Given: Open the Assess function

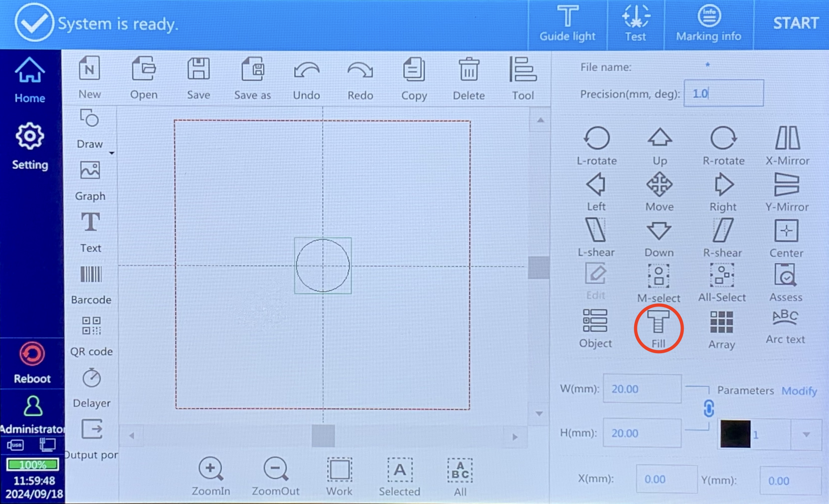Looking at the screenshot, I should [x=786, y=283].
